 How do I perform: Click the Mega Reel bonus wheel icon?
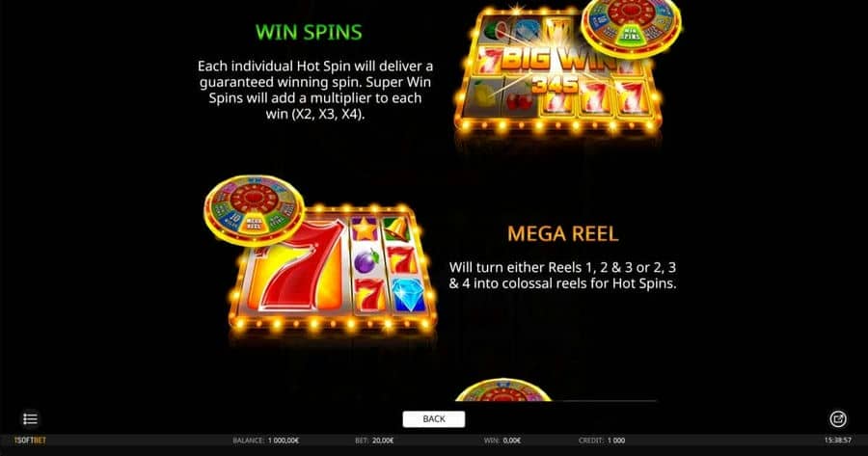pyautogui.click(x=254, y=210)
